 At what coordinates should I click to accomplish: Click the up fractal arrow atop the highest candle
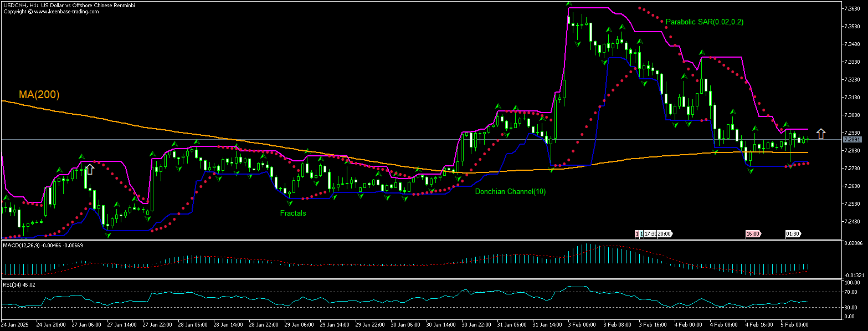point(569,4)
